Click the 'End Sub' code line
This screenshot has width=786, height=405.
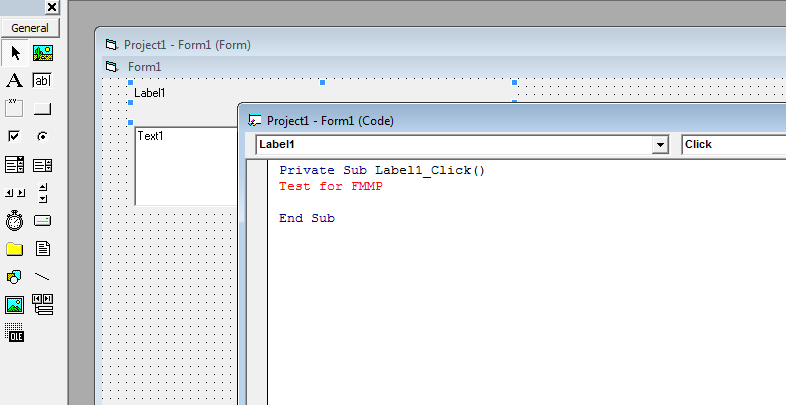(x=307, y=218)
